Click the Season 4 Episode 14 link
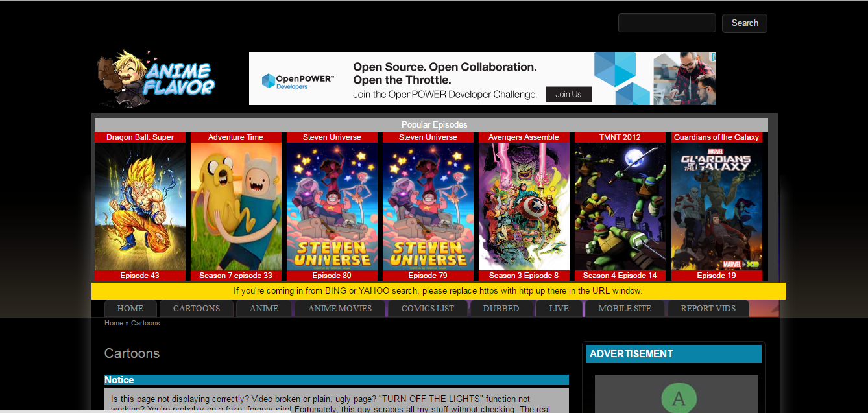Image resolution: width=868 pixels, height=413 pixels. [x=620, y=276]
